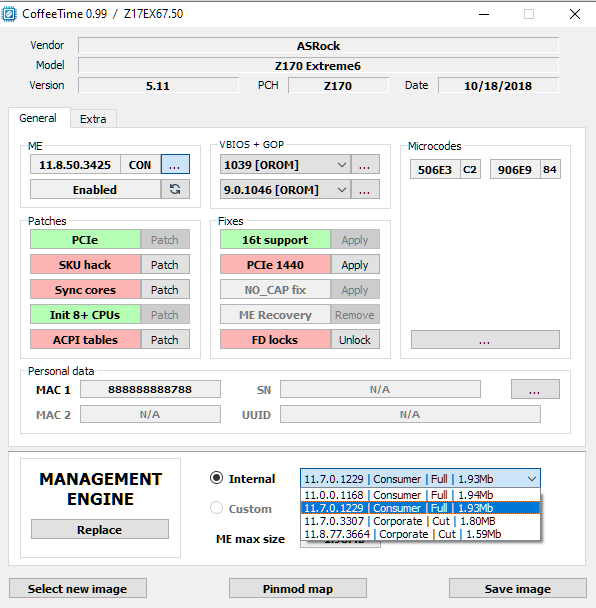Click Unlock button for FD locks
This screenshot has width=596, height=608.
[355, 339]
